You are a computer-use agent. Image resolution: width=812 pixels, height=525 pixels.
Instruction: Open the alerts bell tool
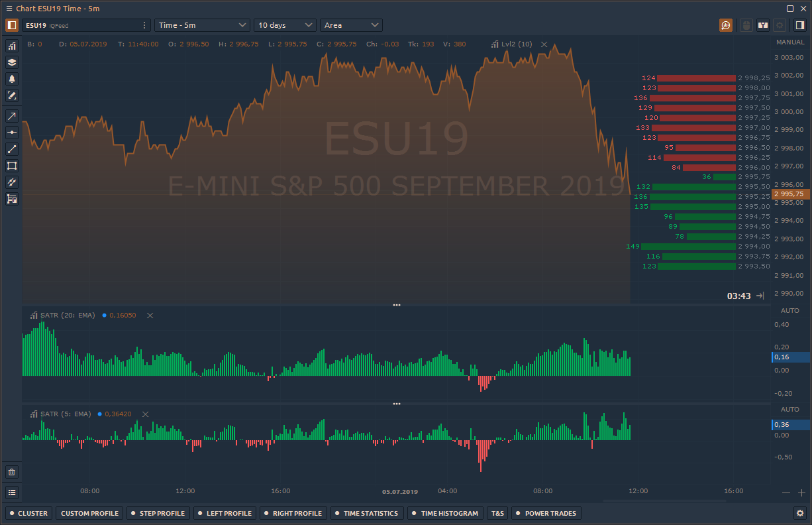click(12, 79)
